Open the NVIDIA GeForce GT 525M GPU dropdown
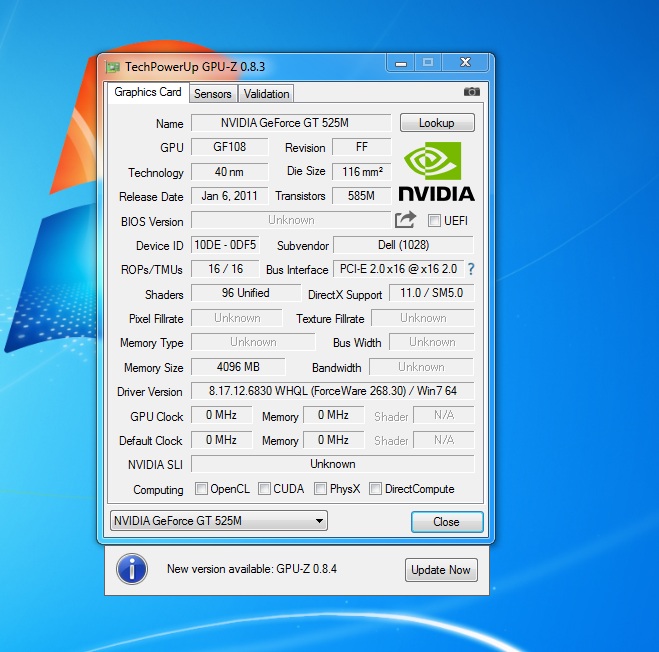 click(x=219, y=521)
